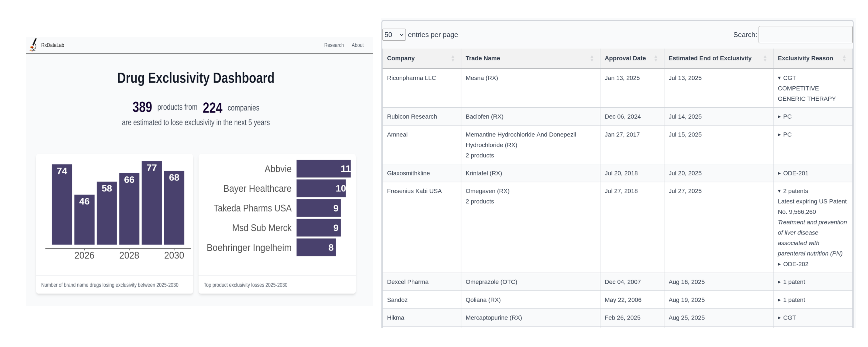Sort by Exclusivity Reason column header

click(x=812, y=58)
